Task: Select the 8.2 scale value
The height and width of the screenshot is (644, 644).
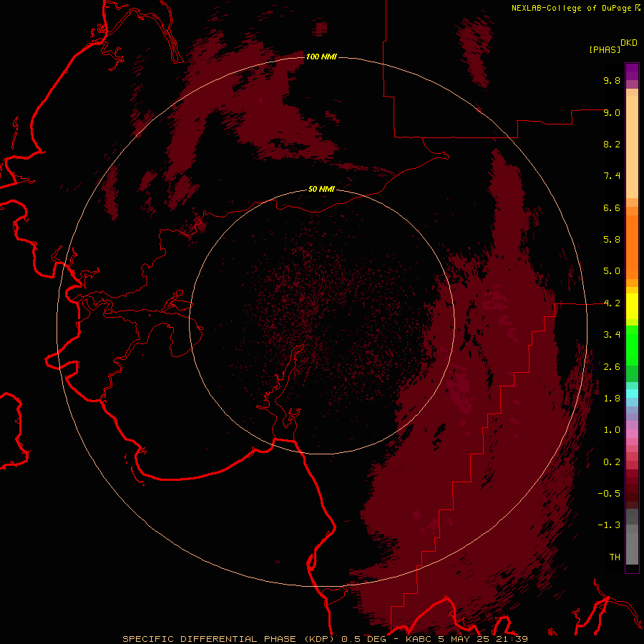Action: (612, 144)
